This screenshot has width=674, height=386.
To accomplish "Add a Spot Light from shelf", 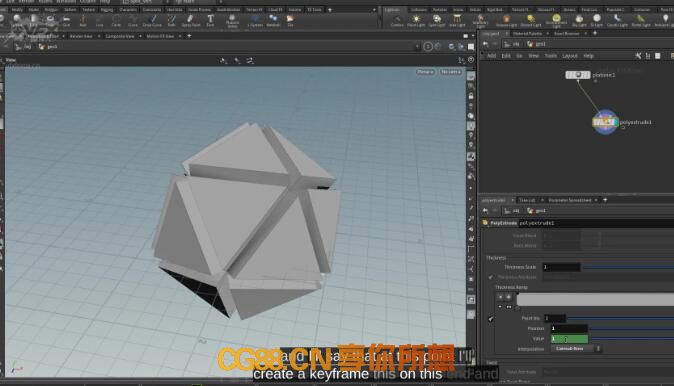I will tap(437, 20).
